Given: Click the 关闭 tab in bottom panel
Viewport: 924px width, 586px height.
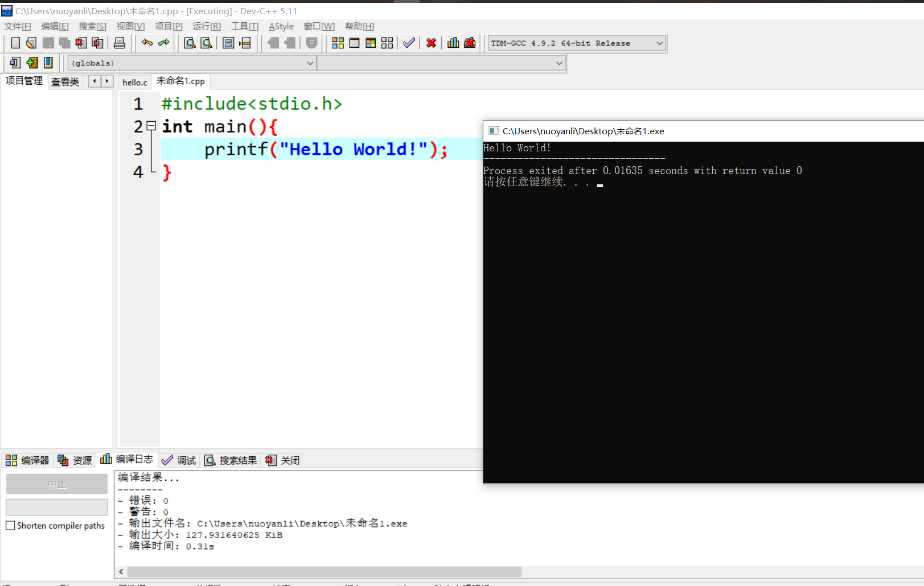Looking at the screenshot, I should click(x=282, y=460).
